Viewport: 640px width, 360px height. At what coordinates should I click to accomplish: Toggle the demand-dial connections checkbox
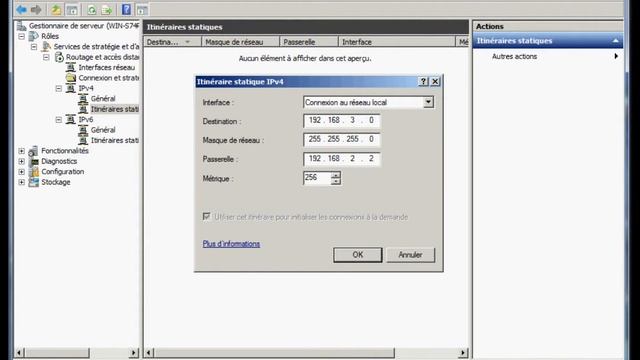tap(206, 216)
